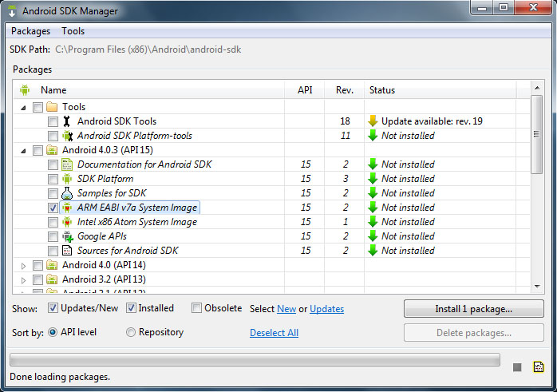Check the Tools group checkbox

coord(38,107)
